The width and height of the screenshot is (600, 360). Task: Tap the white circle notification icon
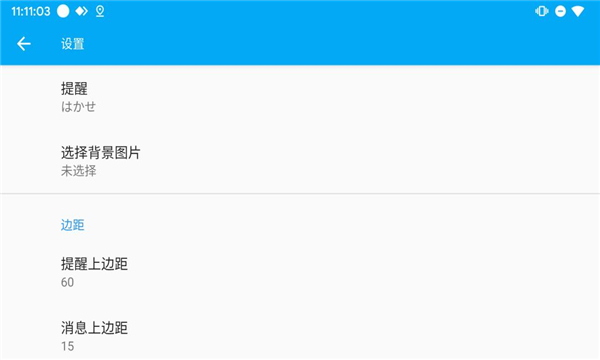63,11
